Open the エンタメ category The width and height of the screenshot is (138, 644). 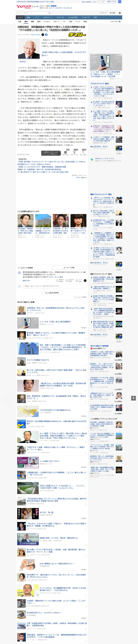(47, 21)
